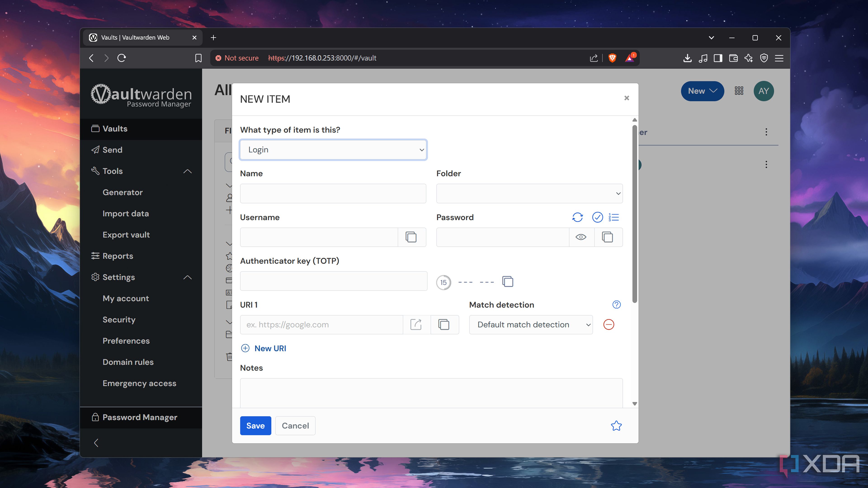Copy the username field value

[411, 237]
